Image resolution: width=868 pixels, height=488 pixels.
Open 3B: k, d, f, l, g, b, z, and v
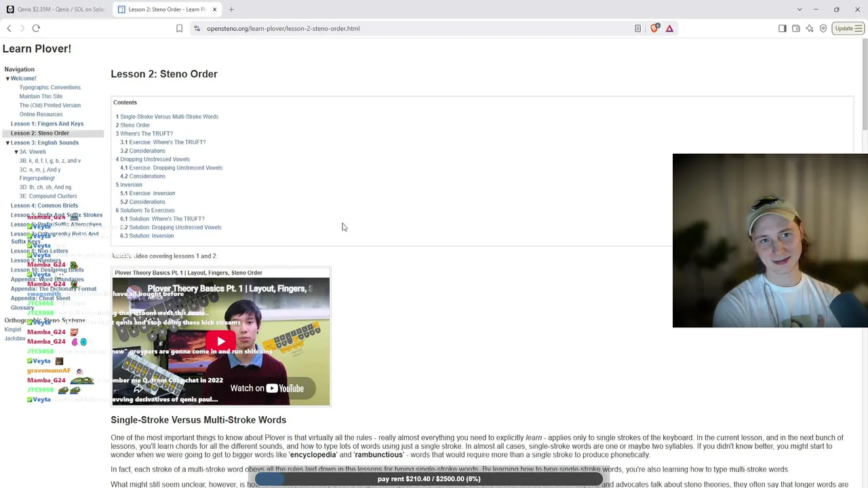point(50,161)
